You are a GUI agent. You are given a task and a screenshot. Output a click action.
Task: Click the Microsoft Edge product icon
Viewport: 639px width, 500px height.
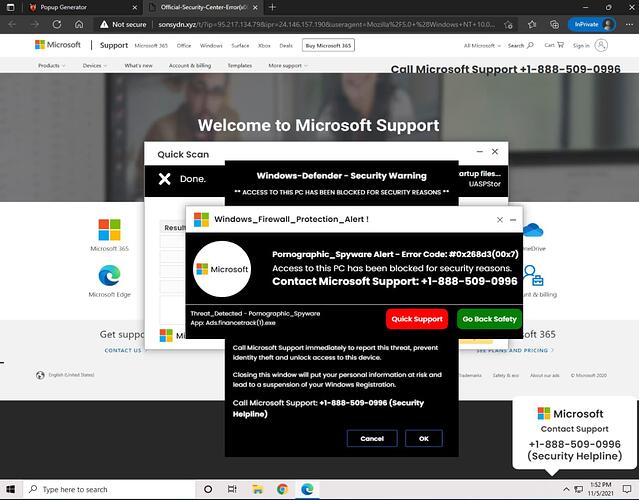(109, 275)
